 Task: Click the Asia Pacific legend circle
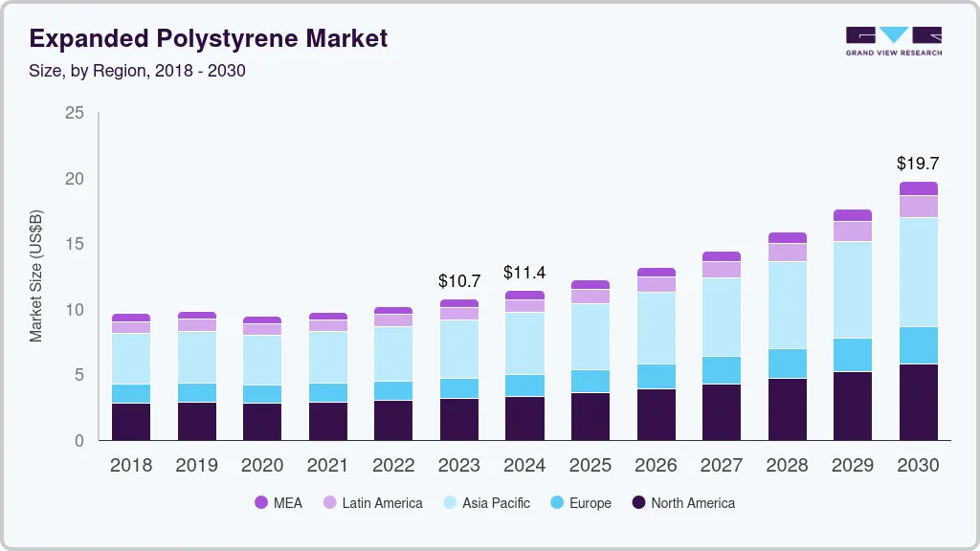pyautogui.click(x=450, y=502)
